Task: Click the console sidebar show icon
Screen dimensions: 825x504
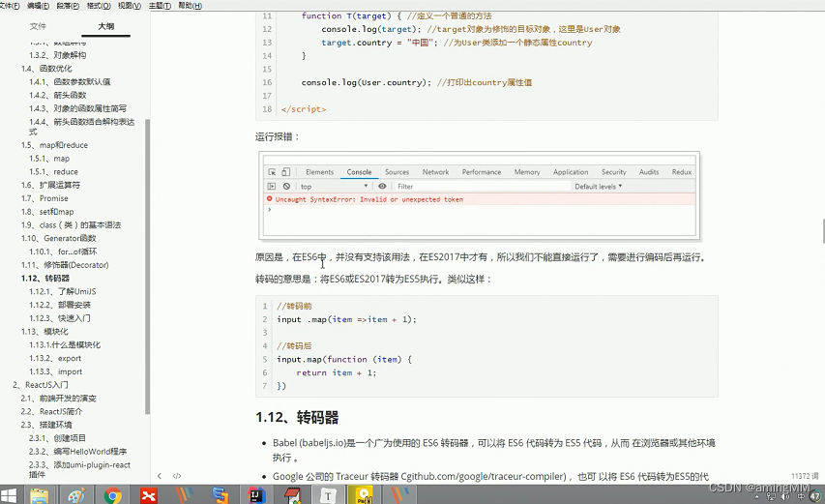Action: click(x=272, y=187)
